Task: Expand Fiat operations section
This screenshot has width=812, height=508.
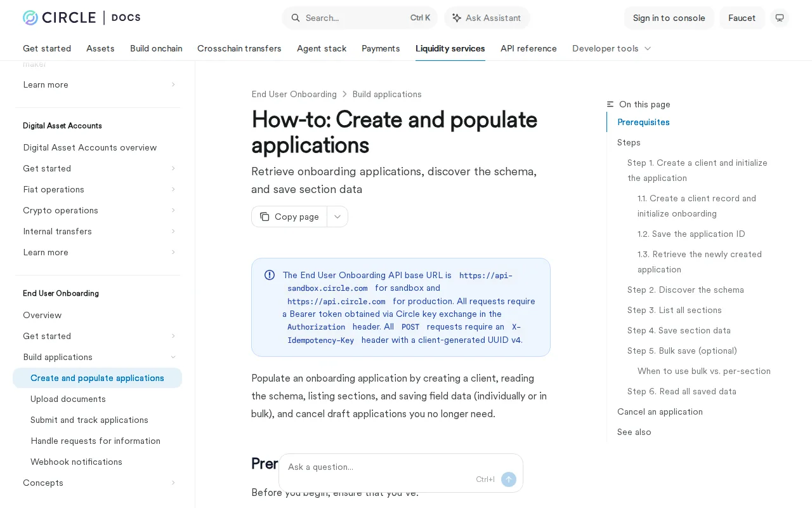Action: pyautogui.click(x=173, y=189)
